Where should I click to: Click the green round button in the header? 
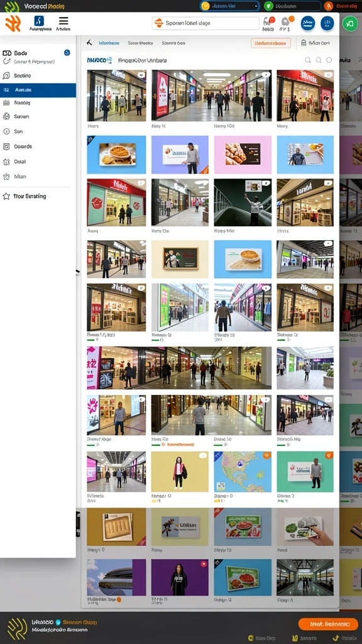349,23
